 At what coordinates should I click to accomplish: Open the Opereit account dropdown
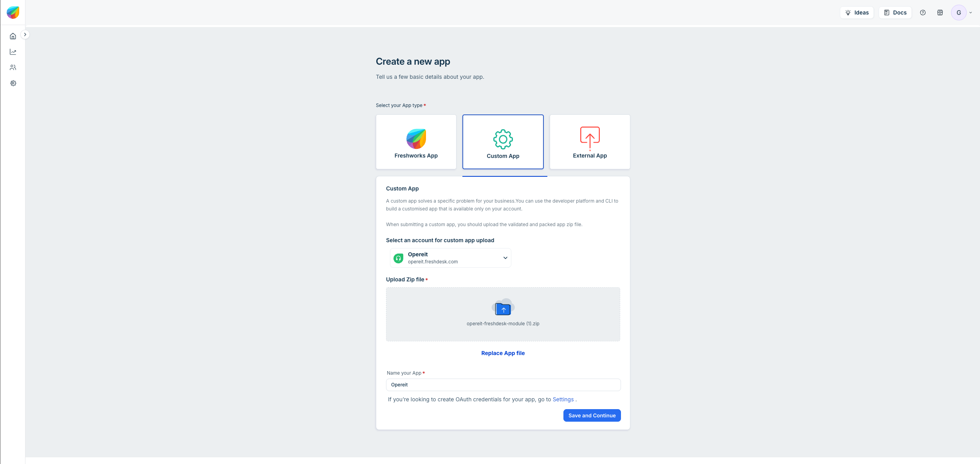pyautogui.click(x=450, y=258)
